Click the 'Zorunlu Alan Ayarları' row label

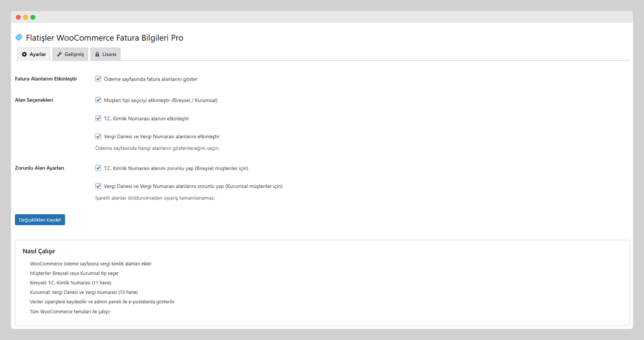click(39, 168)
